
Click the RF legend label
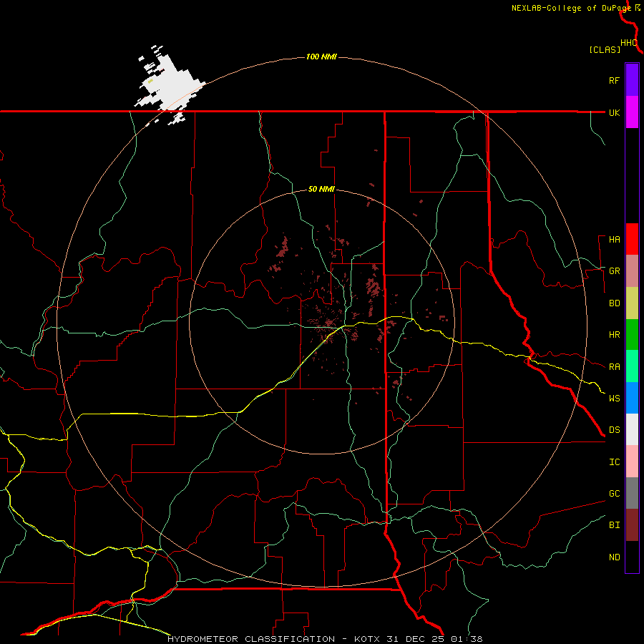pos(614,80)
